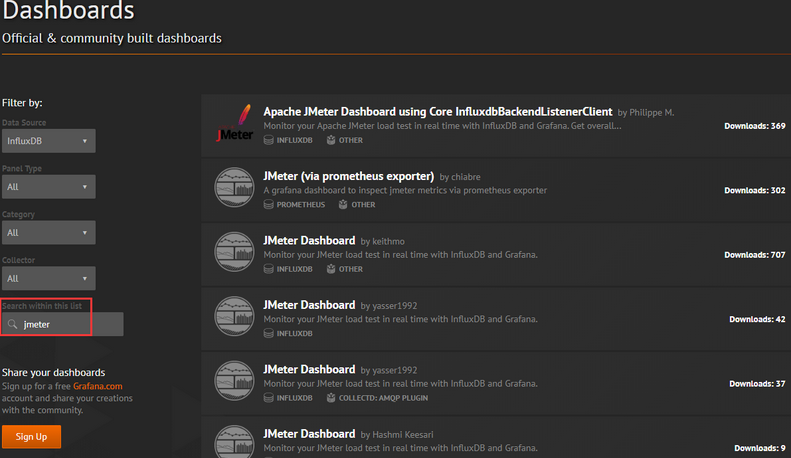Open the Panel Type dropdown
The width and height of the screenshot is (791, 458).
(x=48, y=187)
